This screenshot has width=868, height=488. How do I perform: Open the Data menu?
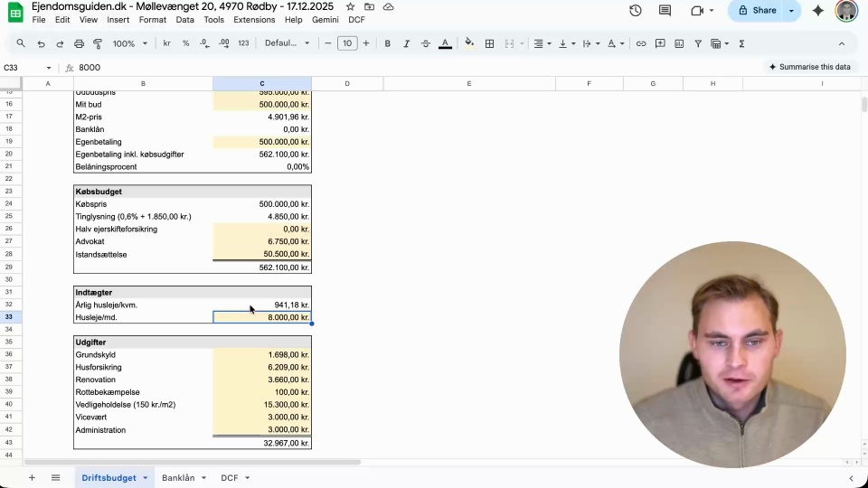point(184,20)
